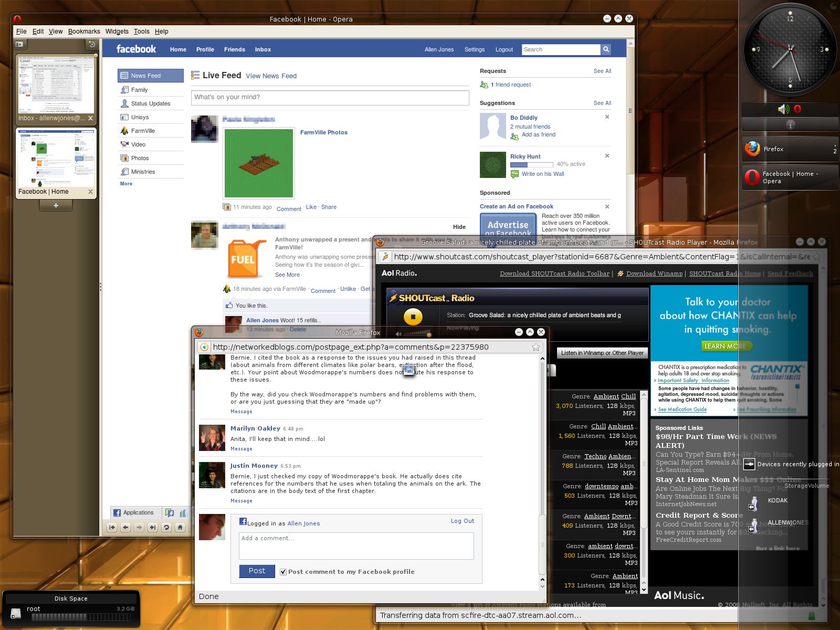Focus the Facebook Search field
Image resolution: width=840 pixels, height=630 pixels.
coord(561,49)
